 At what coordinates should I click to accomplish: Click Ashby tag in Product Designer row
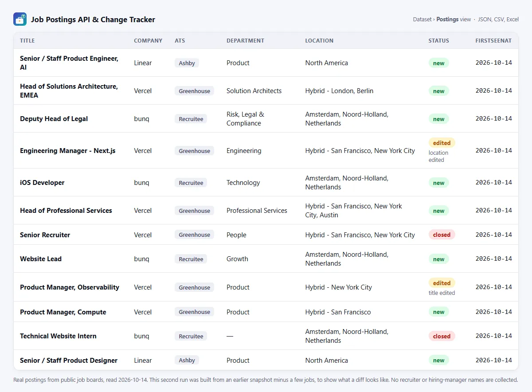coord(187,361)
